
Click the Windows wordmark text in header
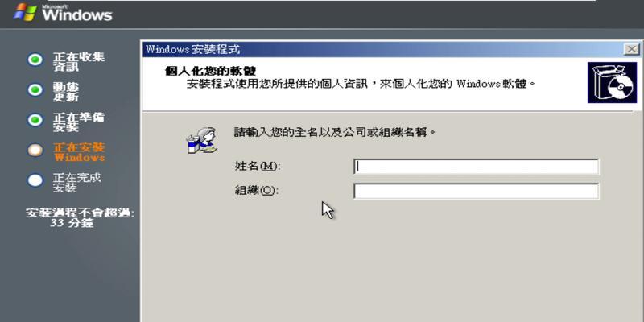(x=76, y=14)
